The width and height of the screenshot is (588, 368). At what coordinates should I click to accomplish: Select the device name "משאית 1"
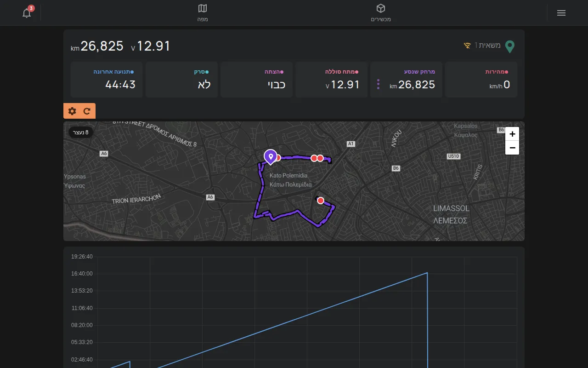pyautogui.click(x=487, y=46)
